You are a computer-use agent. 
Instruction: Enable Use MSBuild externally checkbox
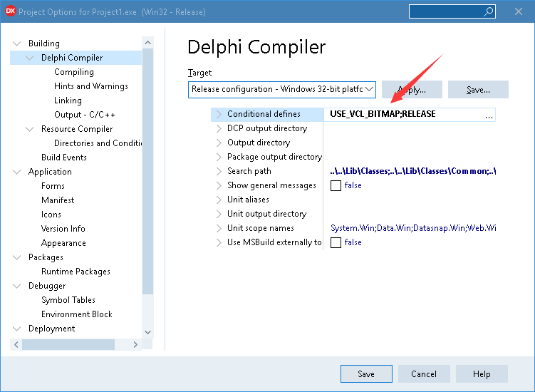tap(336, 242)
